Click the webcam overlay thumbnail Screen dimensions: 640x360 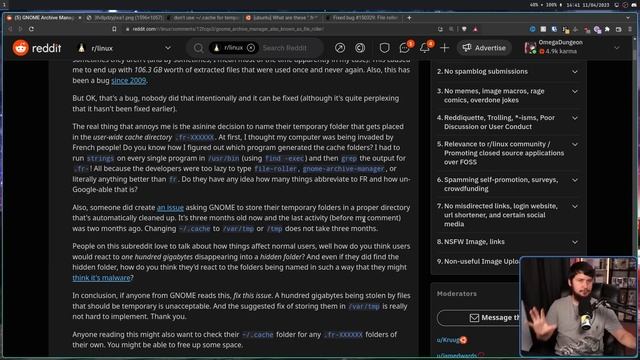(578, 307)
